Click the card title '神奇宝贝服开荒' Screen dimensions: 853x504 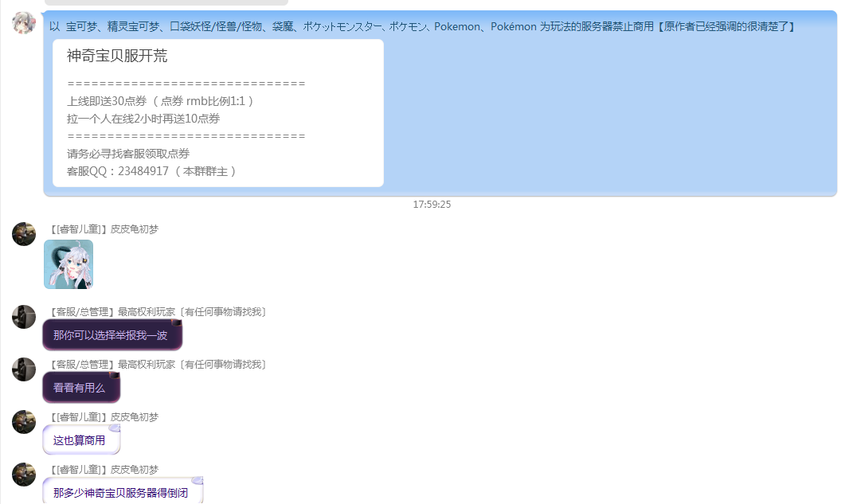coord(117,56)
